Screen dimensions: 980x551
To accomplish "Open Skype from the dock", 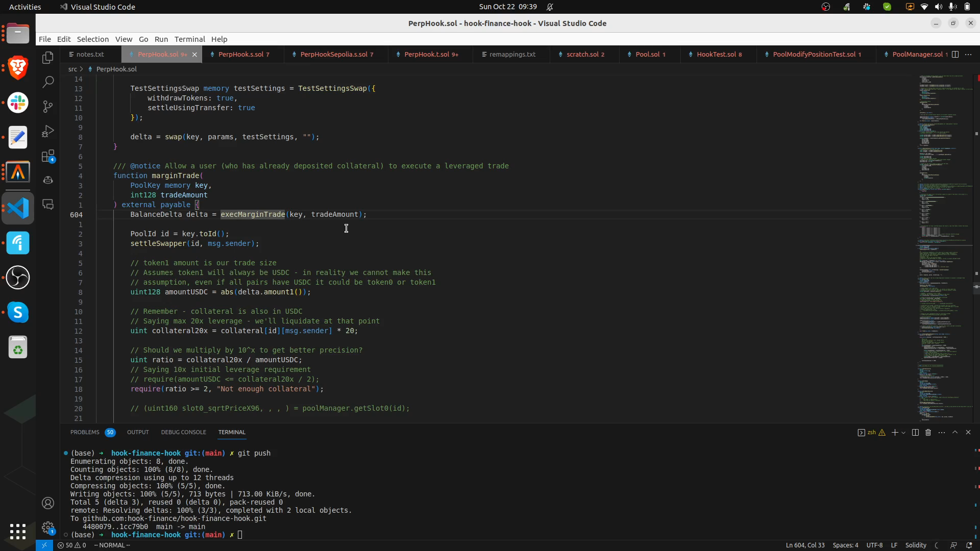I will (x=18, y=312).
